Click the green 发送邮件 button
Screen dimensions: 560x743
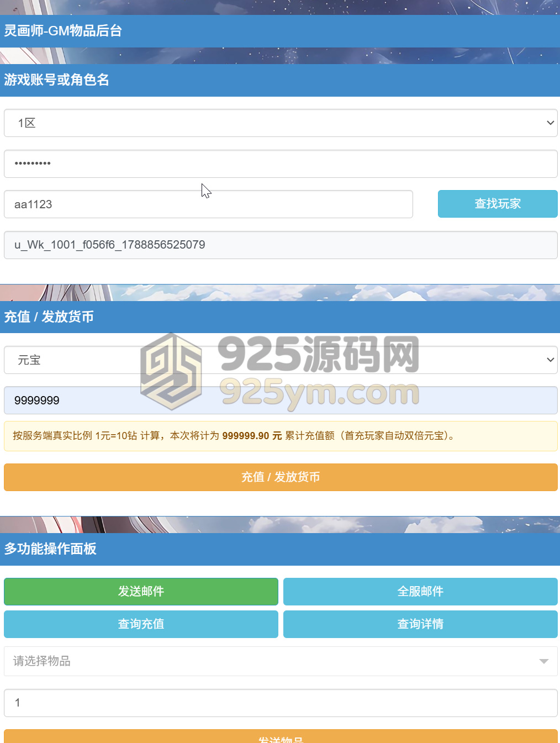coord(141,592)
